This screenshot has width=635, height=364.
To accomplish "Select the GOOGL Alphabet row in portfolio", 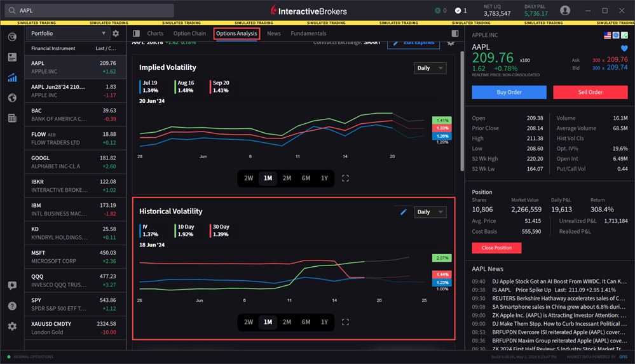I will coord(76,163).
